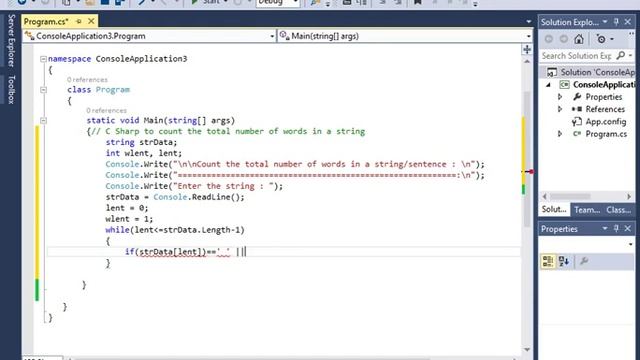Click the magnifier search icon in Solution Explorer
This screenshot has height=360, width=640.
[x=621, y=55]
